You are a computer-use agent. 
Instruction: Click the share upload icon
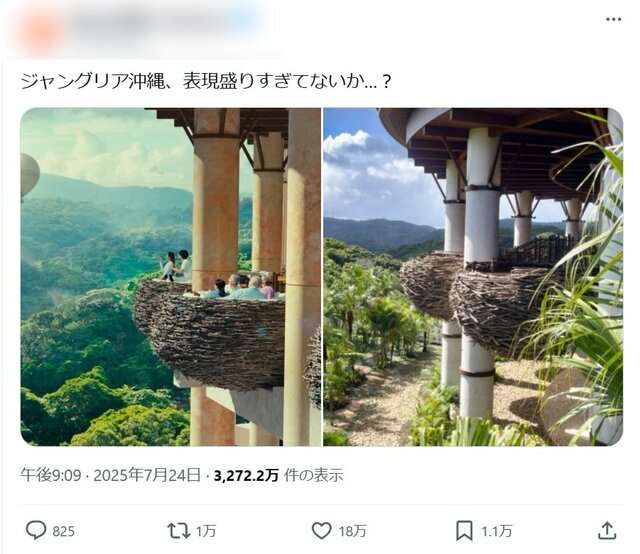pyautogui.click(x=607, y=530)
